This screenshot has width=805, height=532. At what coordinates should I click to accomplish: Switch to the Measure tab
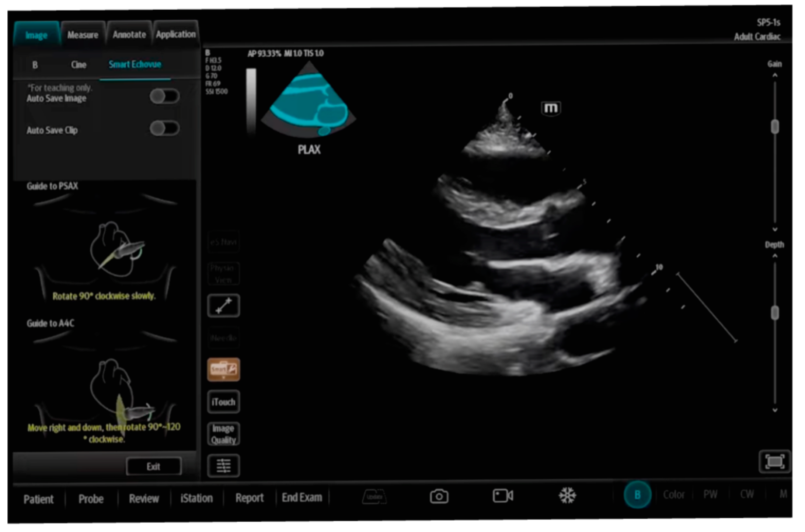83,35
